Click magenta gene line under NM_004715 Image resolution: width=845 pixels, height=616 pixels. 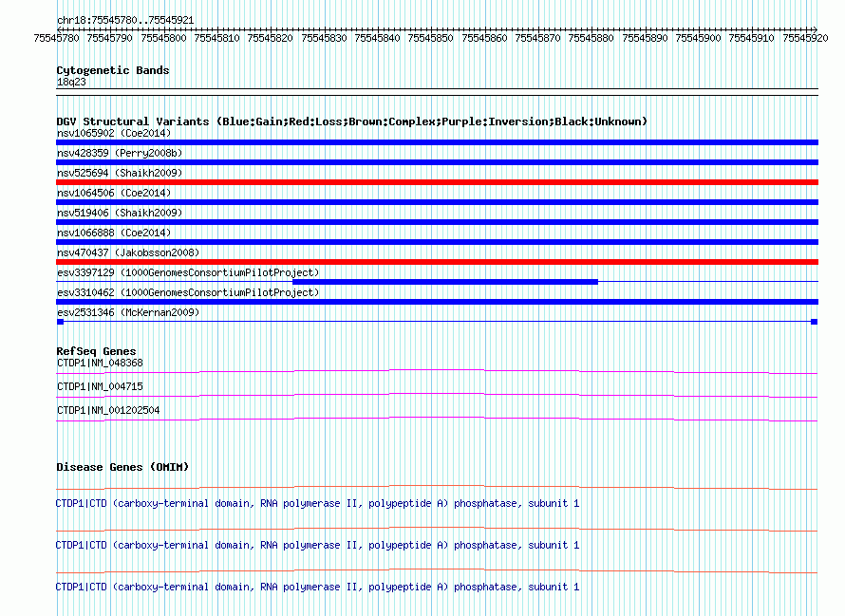tap(437, 395)
